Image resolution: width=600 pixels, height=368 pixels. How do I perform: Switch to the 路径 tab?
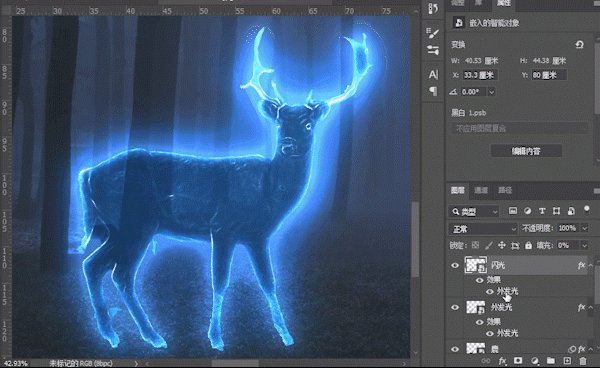(505, 190)
